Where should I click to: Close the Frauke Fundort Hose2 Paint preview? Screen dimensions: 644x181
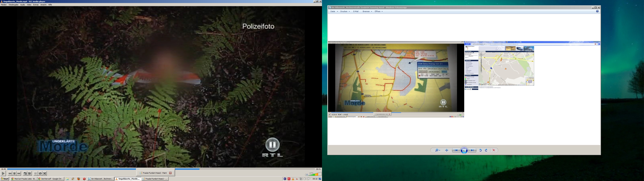tap(171, 173)
